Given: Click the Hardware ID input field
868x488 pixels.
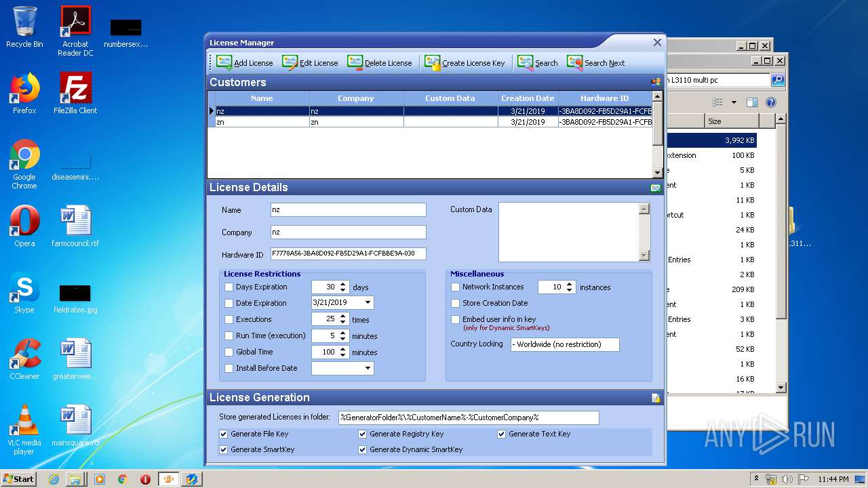Looking at the screenshot, I should point(349,254).
